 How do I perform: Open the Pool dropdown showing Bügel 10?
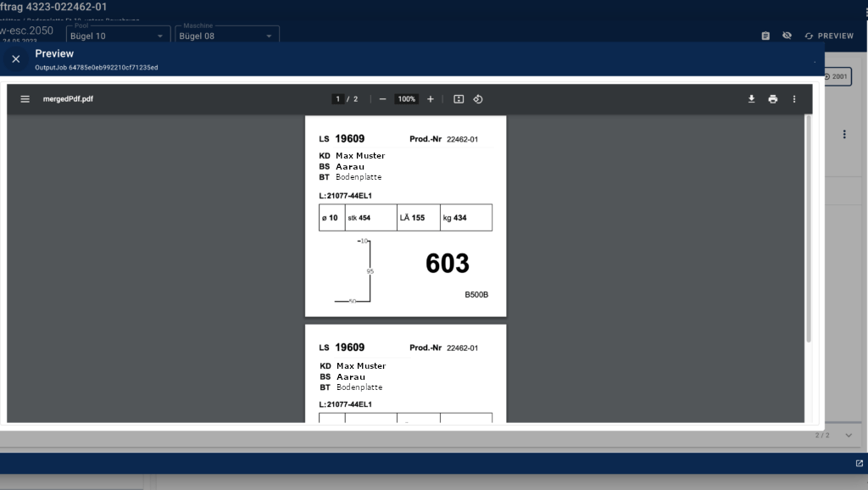[x=118, y=36]
